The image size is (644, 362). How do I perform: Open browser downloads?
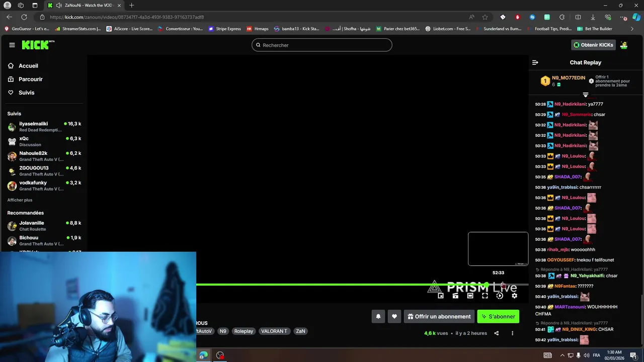pos(593,17)
